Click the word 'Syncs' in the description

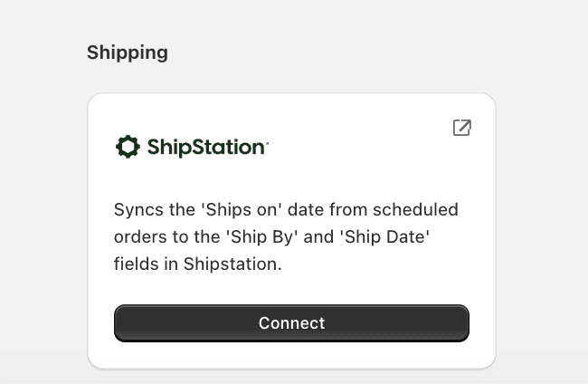(x=138, y=210)
